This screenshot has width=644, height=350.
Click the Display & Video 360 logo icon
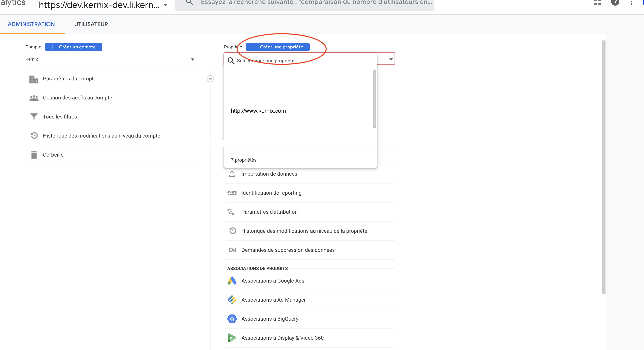tap(232, 338)
